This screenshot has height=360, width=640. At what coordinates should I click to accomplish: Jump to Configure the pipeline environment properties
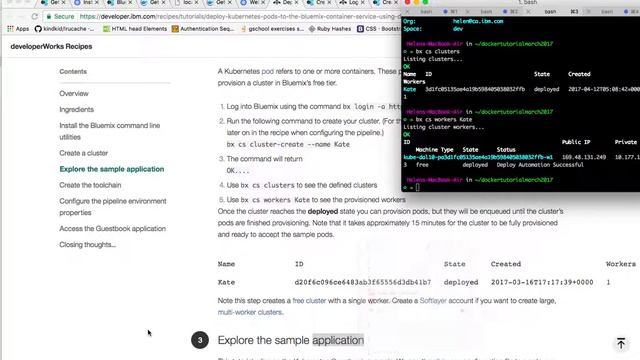(x=113, y=207)
